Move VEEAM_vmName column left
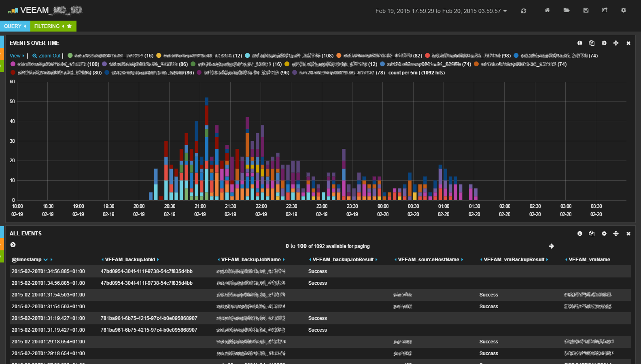 coord(566,260)
